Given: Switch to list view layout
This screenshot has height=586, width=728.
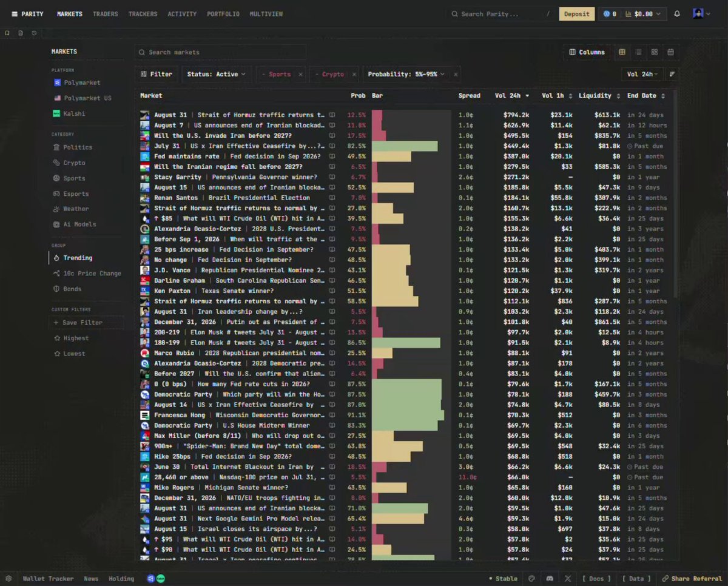Looking at the screenshot, I should coord(638,52).
